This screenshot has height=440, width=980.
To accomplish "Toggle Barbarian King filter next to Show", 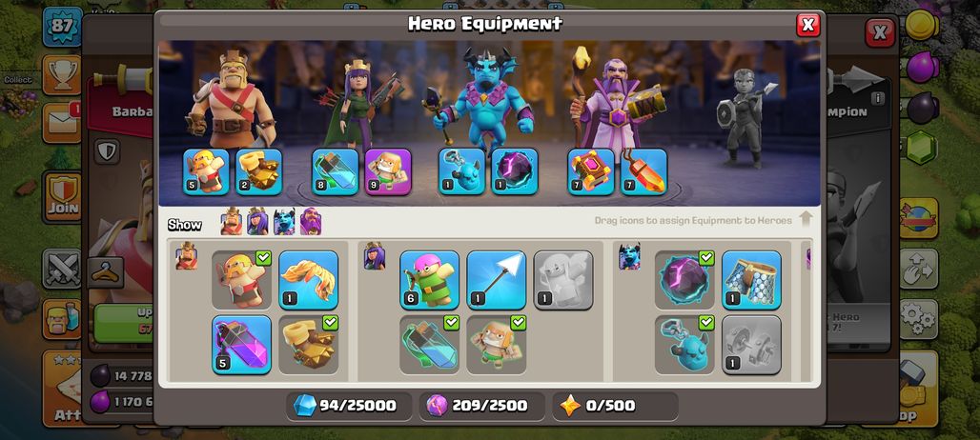I will click(232, 222).
